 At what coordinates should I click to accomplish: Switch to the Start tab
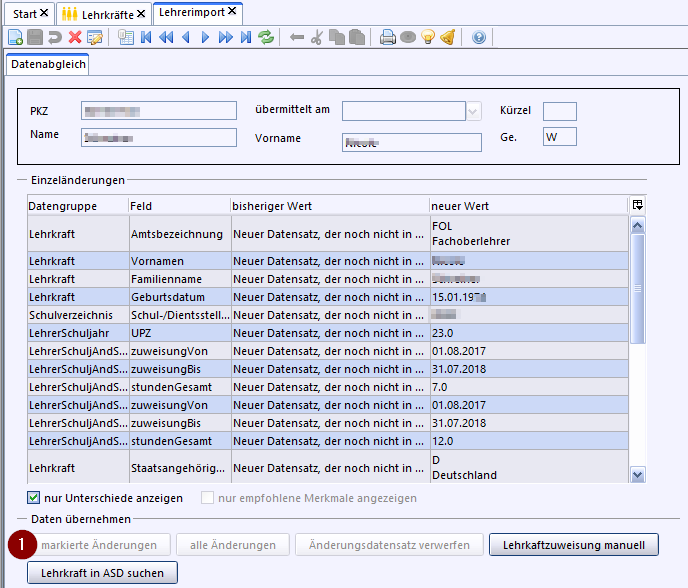point(25,14)
